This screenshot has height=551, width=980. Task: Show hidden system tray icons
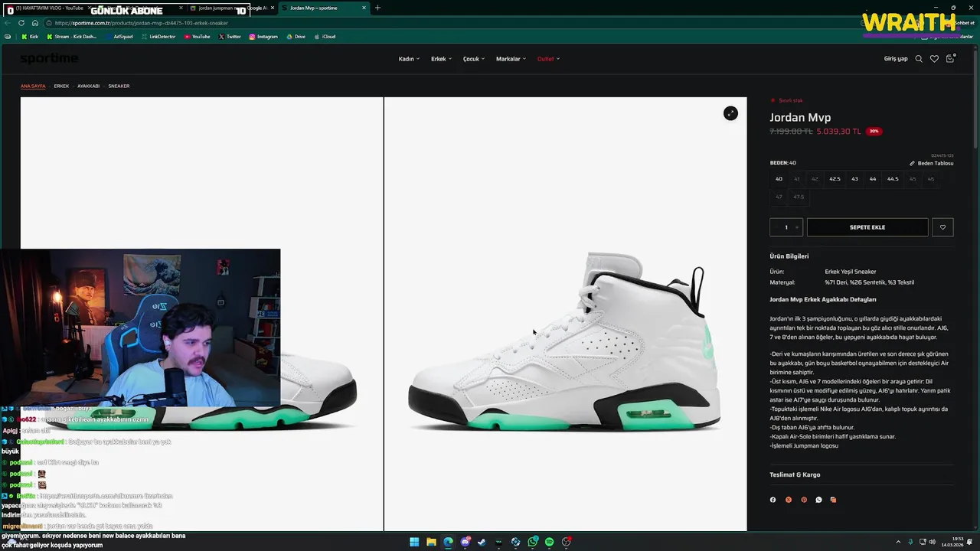(x=898, y=542)
